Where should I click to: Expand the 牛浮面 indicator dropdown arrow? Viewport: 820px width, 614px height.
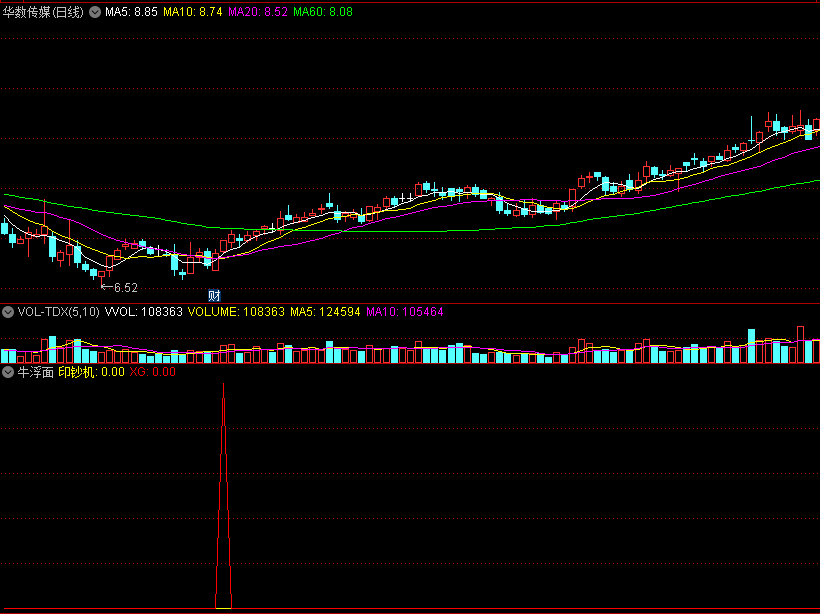[x=8, y=372]
